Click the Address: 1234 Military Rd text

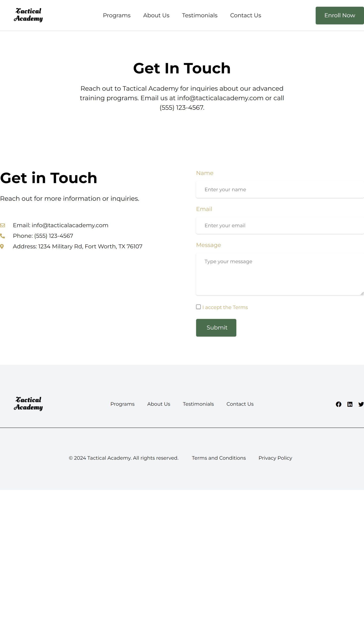click(x=78, y=246)
